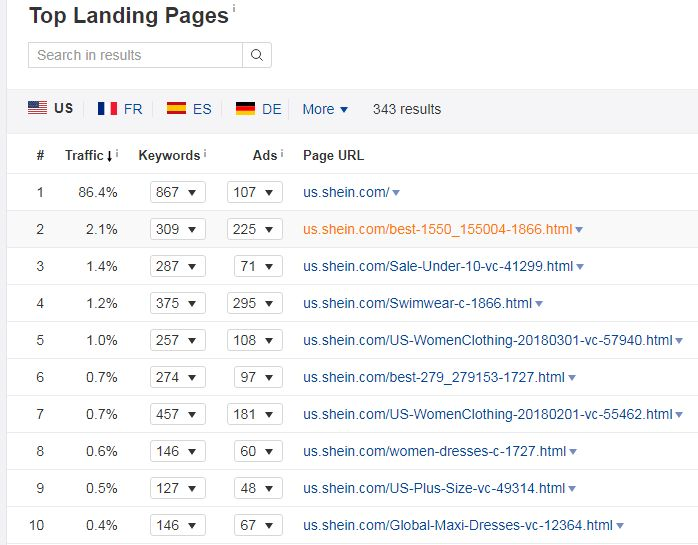Image resolution: width=698 pixels, height=545 pixels.
Task: Click the magnifier search button
Action: [x=257, y=55]
